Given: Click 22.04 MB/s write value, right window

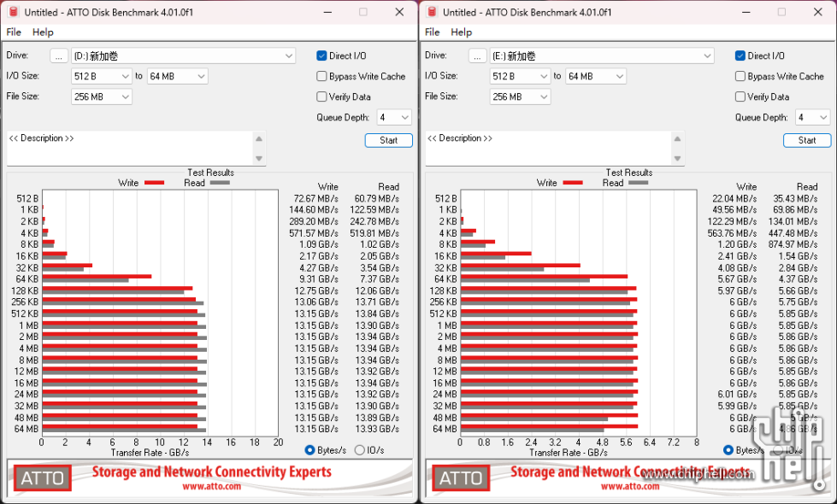Looking at the screenshot, I should [x=734, y=198].
